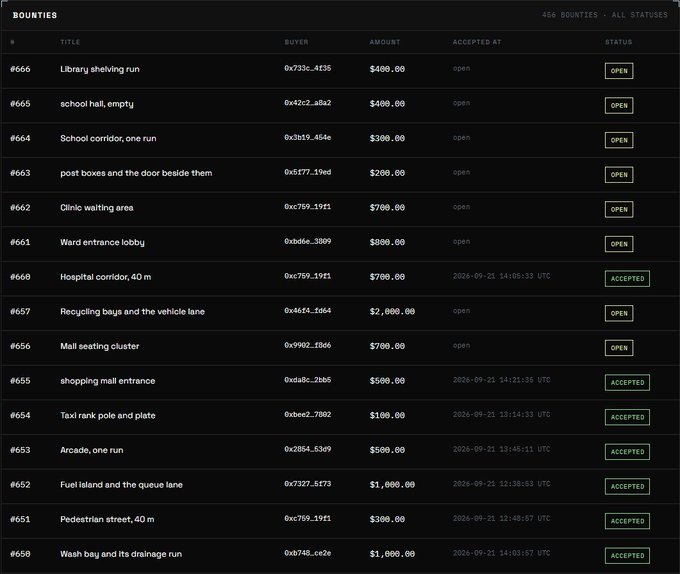
Task: Click the 14:05:33 UTC accepted timestamp
Action: pyautogui.click(x=501, y=276)
